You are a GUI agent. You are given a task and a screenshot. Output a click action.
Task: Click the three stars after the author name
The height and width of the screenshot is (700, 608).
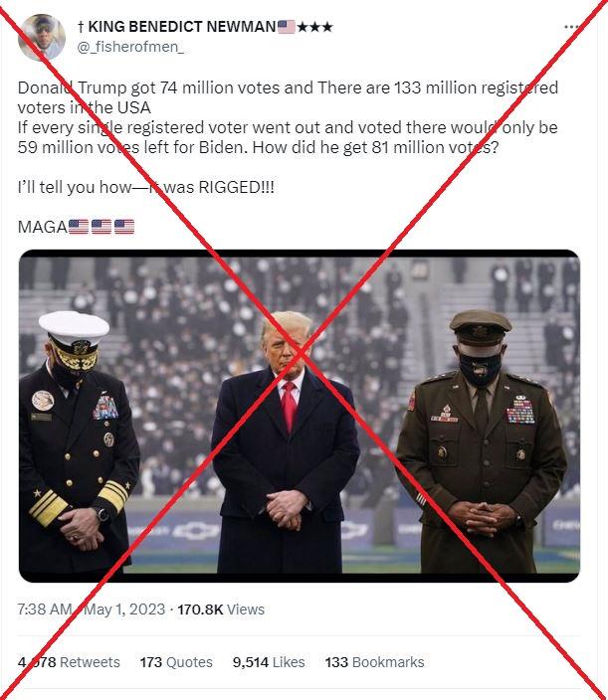click(314, 27)
